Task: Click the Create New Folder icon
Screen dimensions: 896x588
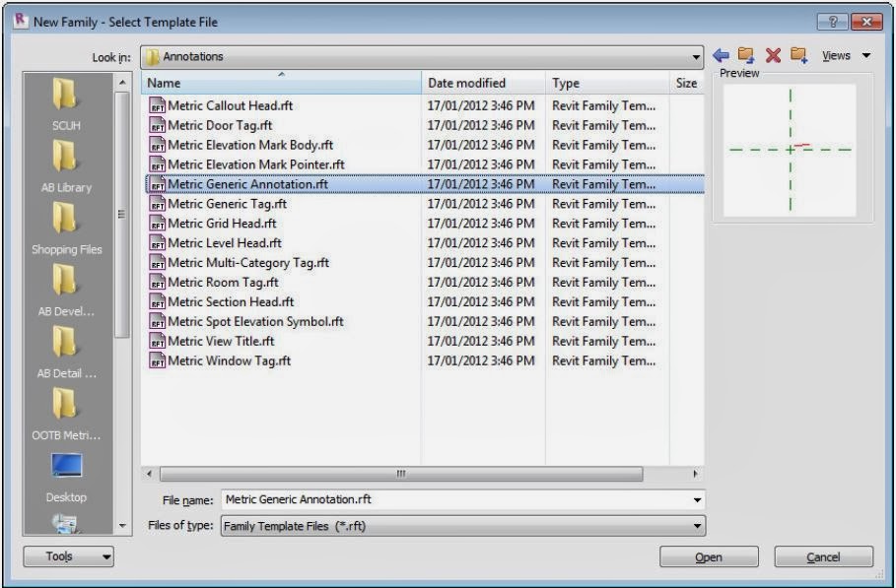Action: pyautogui.click(x=798, y=55)
